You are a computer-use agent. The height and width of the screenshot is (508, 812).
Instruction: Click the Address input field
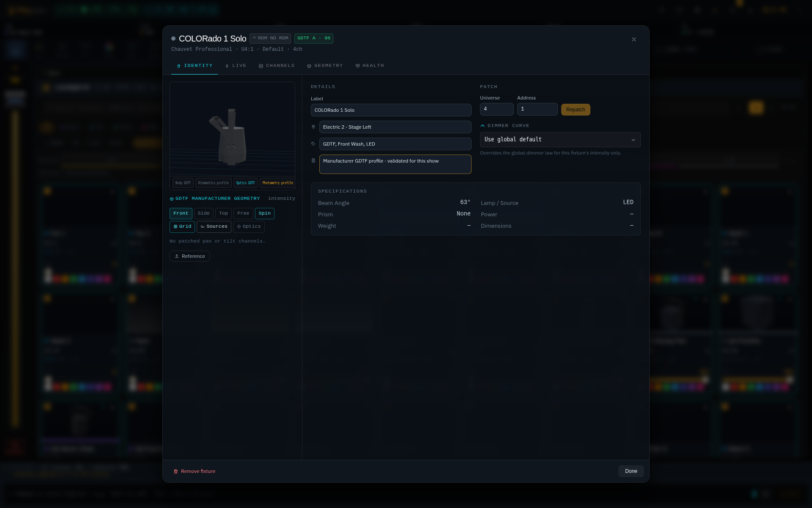point(538,109)
